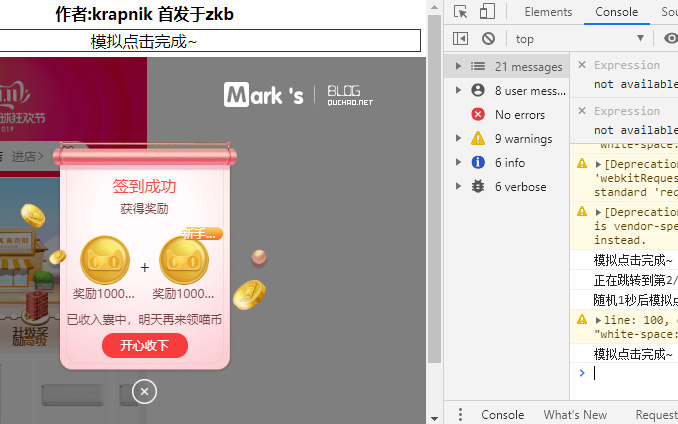
Task: Remove the second live Expression
Action: 582,111
